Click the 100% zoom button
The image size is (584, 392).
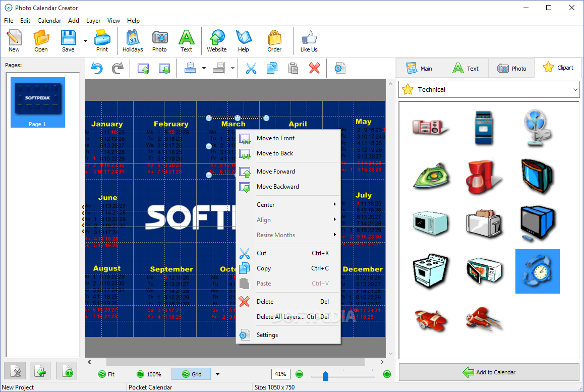149,374
